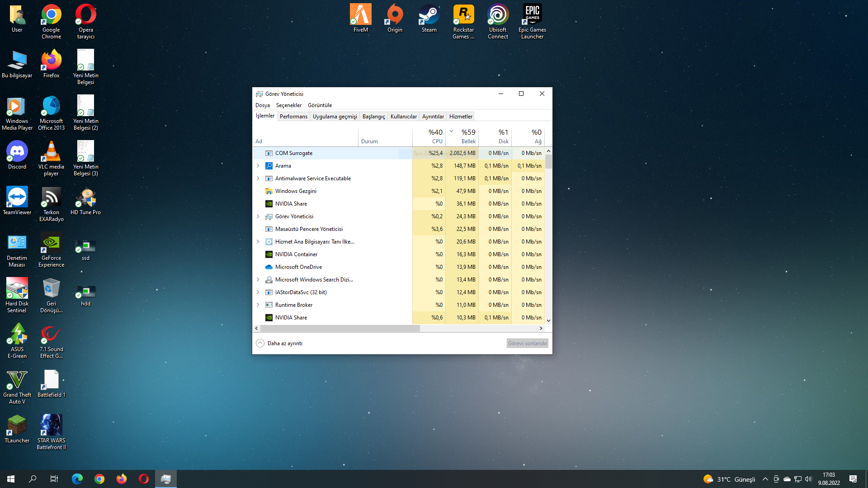Select the Microsoft OneDrive process icon
868x488 pixels.
[x=269, y=267]
